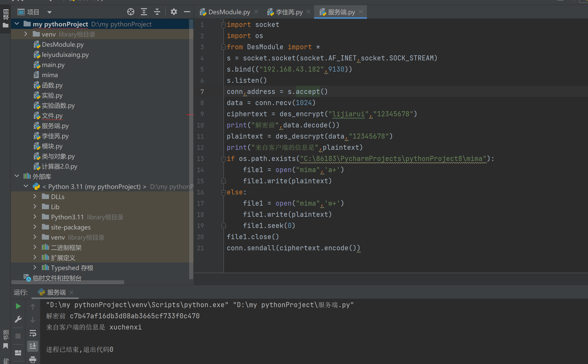Image resolution: width=588 pixels, height=364 pixels.
Task: Toggle scroll to end in run console
Action: click(x=33, y=346)
